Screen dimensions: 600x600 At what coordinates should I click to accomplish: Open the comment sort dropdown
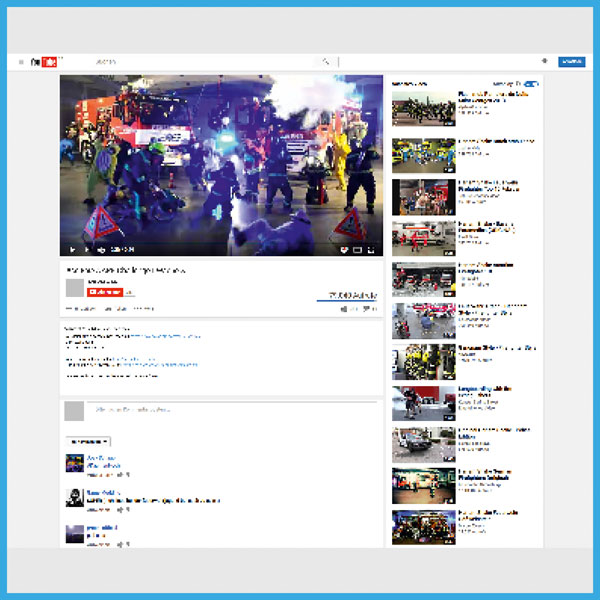click(88, 441)
